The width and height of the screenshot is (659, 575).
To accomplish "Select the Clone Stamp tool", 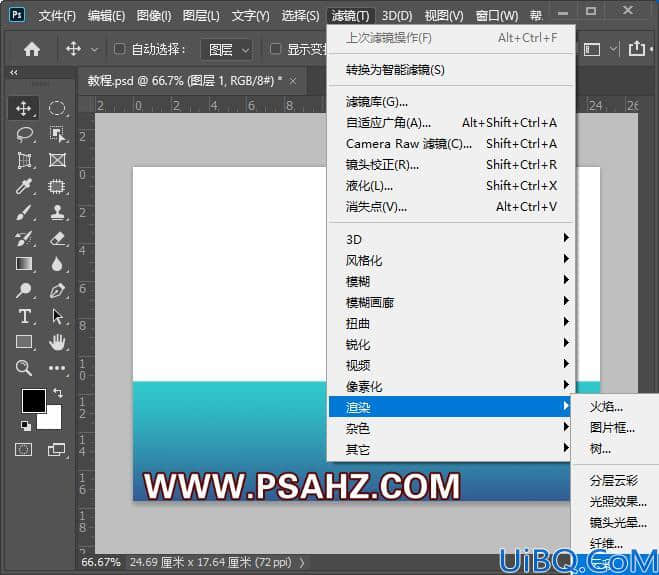I will pos(57,212).
